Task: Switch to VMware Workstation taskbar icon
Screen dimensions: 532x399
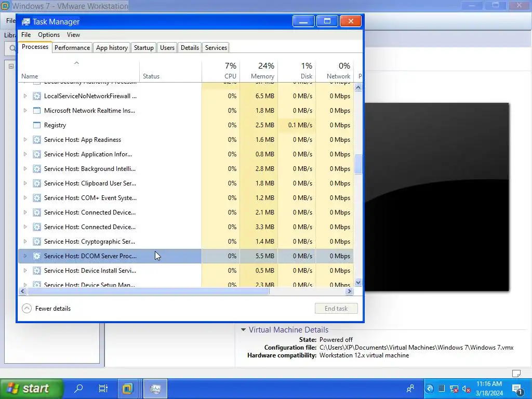Action: (128, 389)
